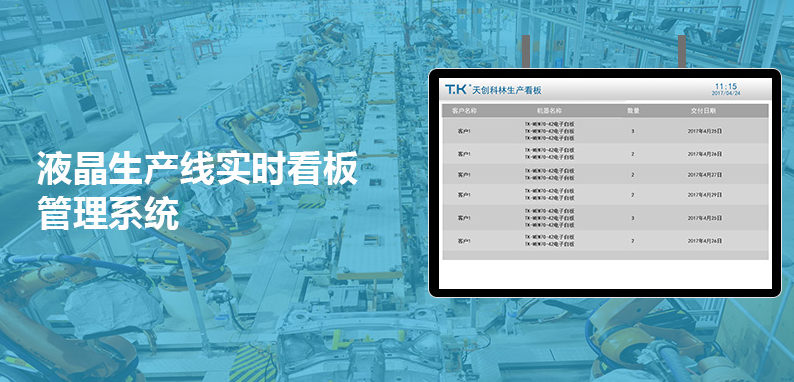Click the quantity 2 in the 2017年4月27日 row

(x=632, y=175)
